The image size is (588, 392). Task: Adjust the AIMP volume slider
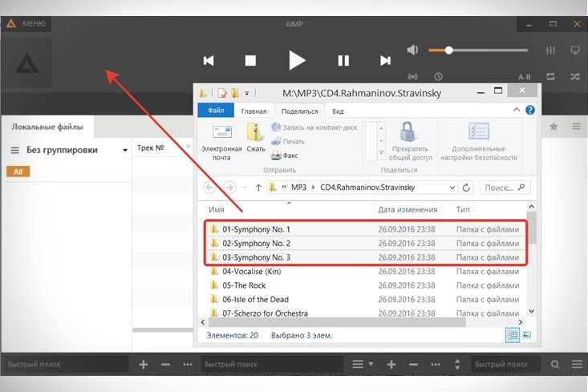coord(478,51)
